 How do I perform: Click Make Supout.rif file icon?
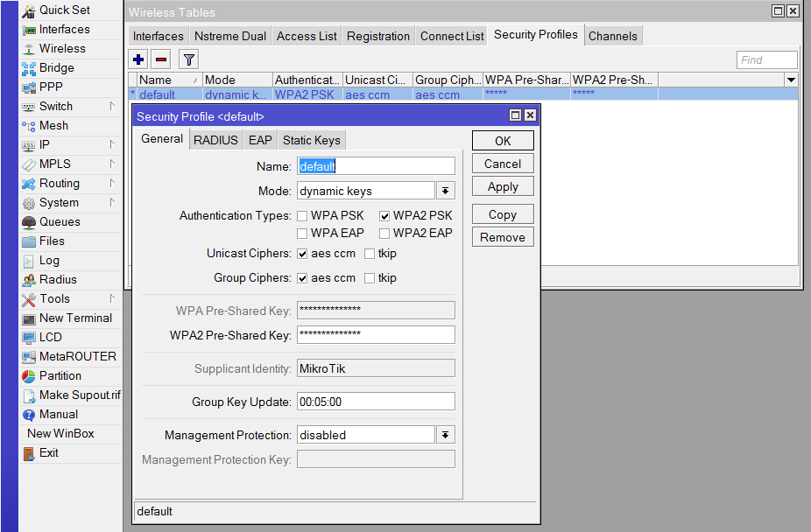tap(29, 395)
